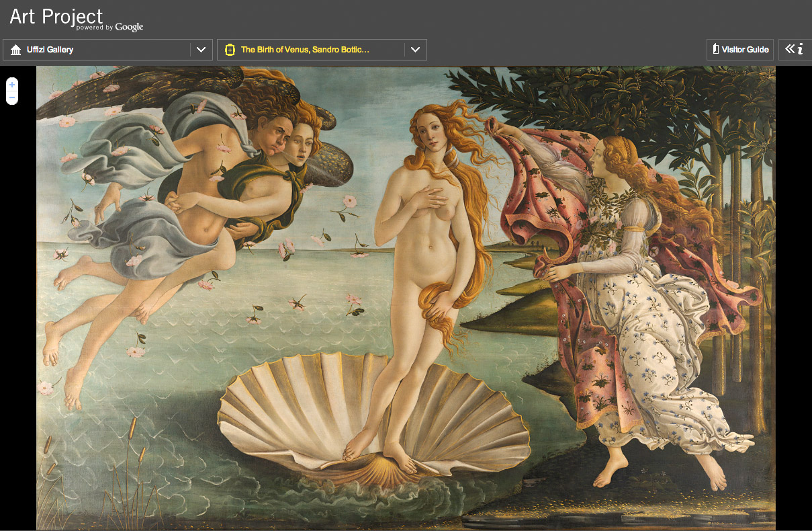The width and height of the screenshot is (812, 531).
Task: Click the Art Project logo
Action: (56, 17)
